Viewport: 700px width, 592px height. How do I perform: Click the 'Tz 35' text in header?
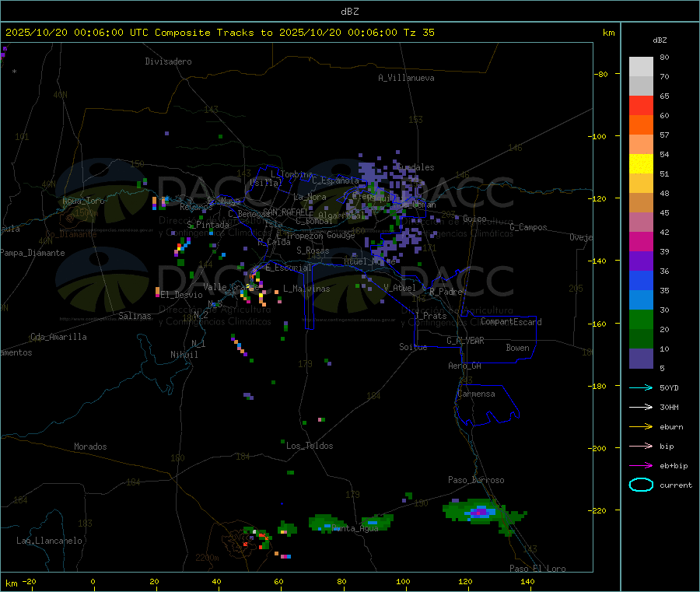(418, 33)
